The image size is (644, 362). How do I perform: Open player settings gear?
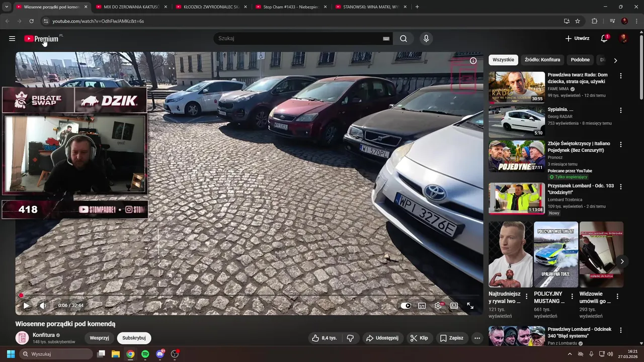(x=438, y=306)
